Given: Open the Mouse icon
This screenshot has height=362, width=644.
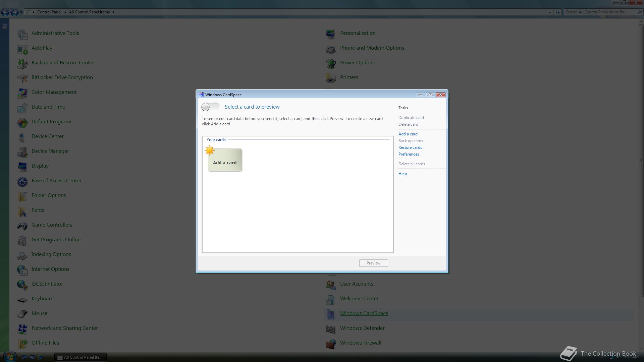Looking at the screenshot, I should (x=22, y=314).
